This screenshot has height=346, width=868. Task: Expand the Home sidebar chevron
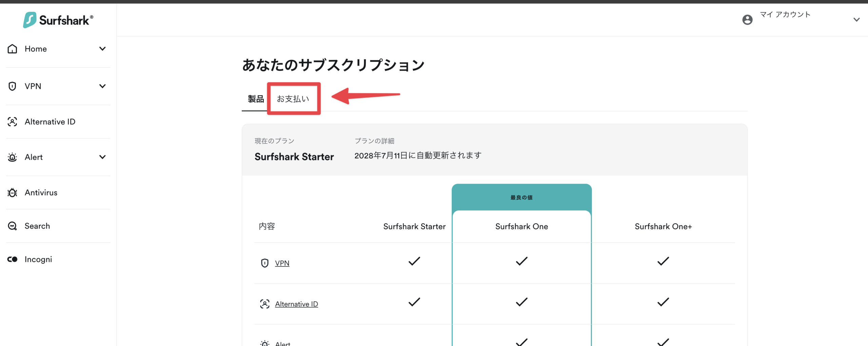tap(102, 49)
